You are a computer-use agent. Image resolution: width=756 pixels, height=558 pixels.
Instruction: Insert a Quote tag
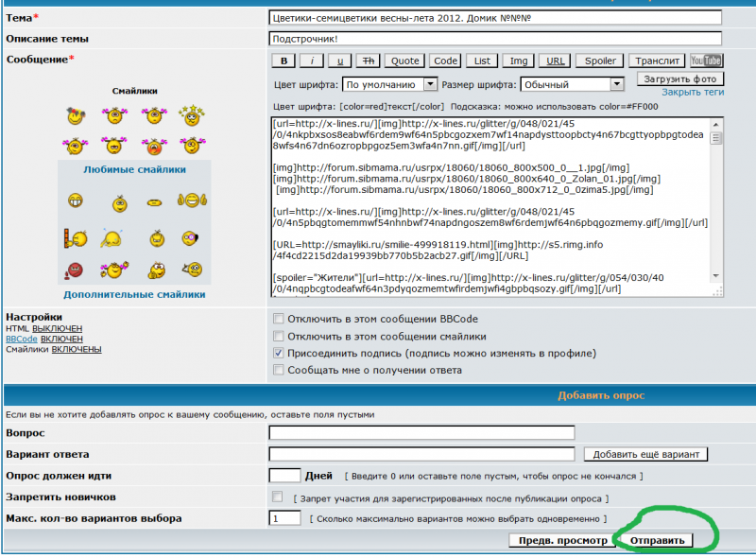pyautogui.click(x=405, y=61)
